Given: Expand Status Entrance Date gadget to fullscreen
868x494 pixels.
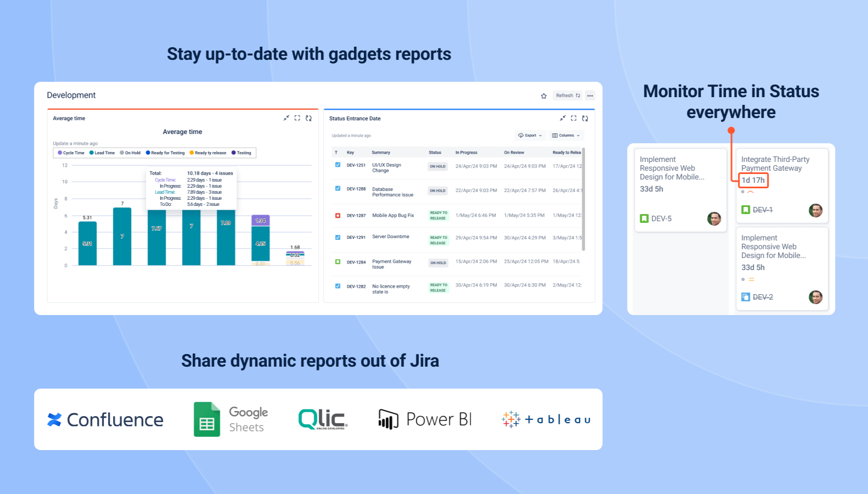Looking at the screenshot, I should point(574,118).
